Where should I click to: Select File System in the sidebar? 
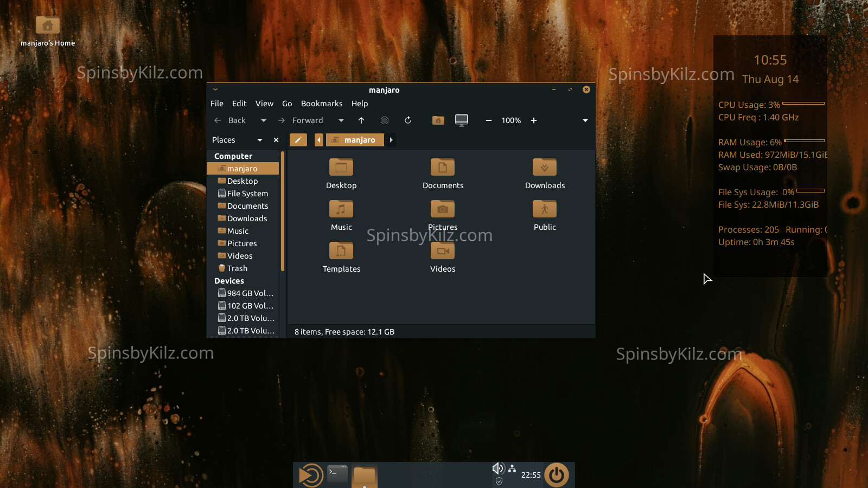pos(243,194)
